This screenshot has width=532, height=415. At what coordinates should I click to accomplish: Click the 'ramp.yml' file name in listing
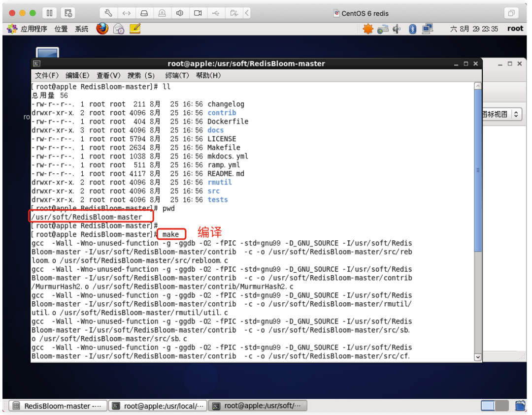click(224, 165)
